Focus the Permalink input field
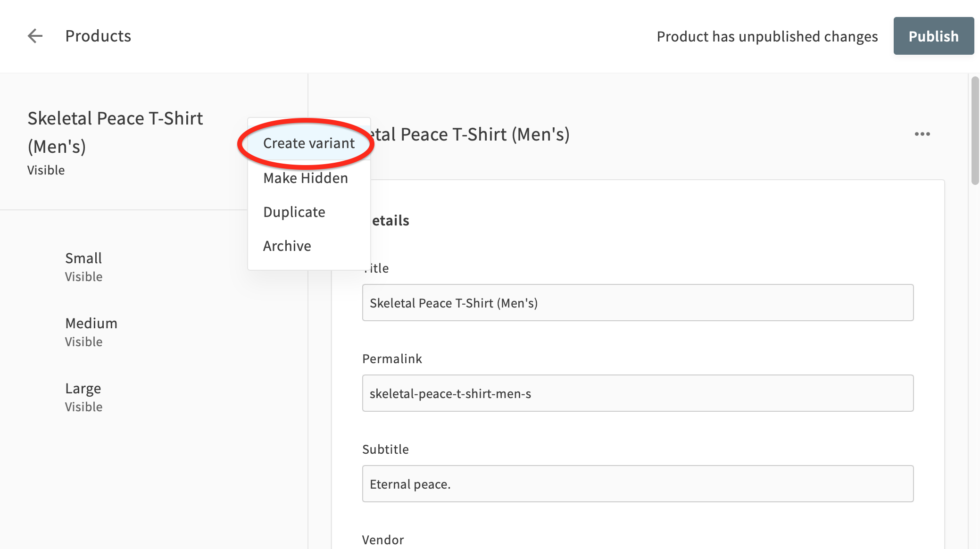Viewport: 980px width, 549px height. (x=638, y=393)
